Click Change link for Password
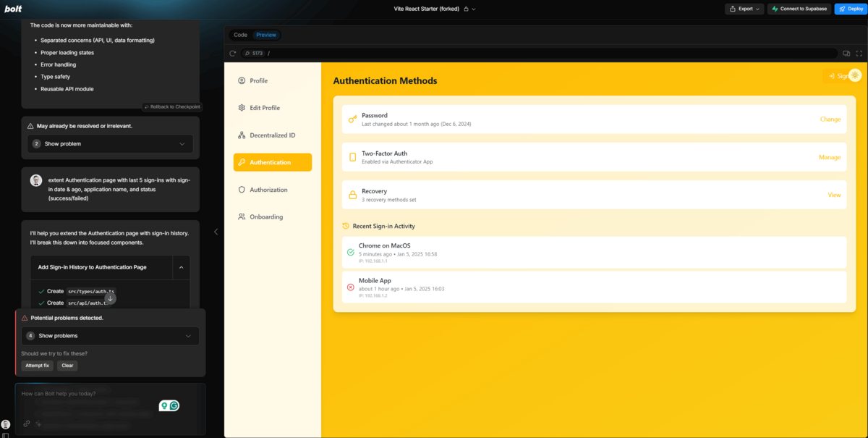868x438 pixels. tap(830, 119)
